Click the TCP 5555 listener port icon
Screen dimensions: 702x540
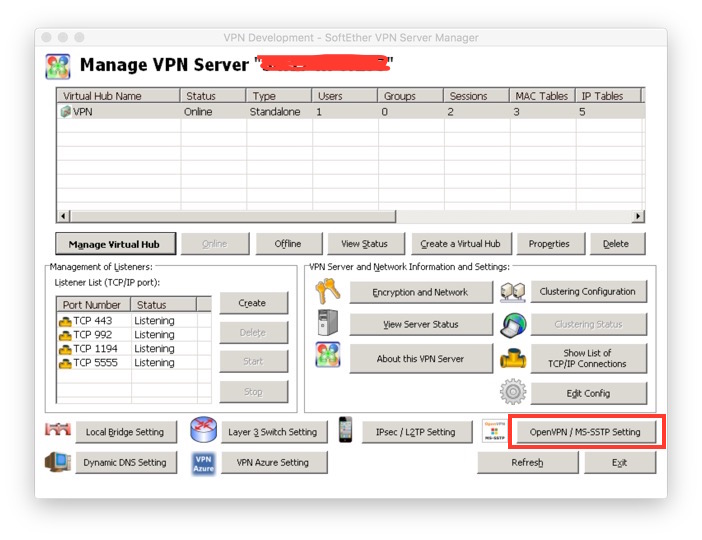[x=65, y=363]
